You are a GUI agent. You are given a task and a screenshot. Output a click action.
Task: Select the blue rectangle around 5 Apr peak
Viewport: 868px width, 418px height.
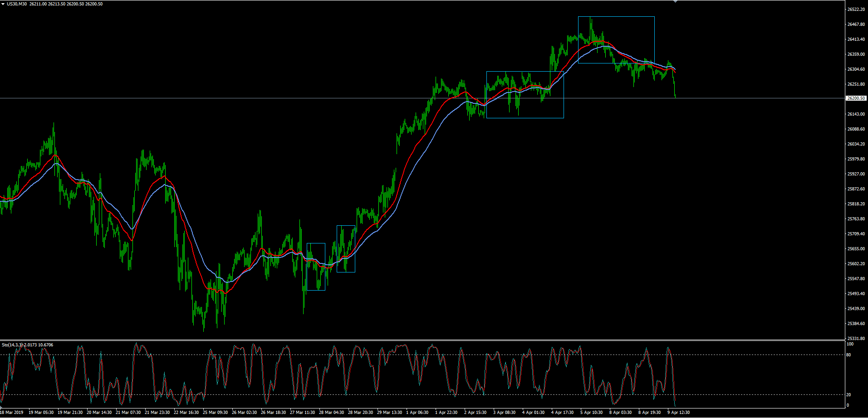[x=616, y=17]
